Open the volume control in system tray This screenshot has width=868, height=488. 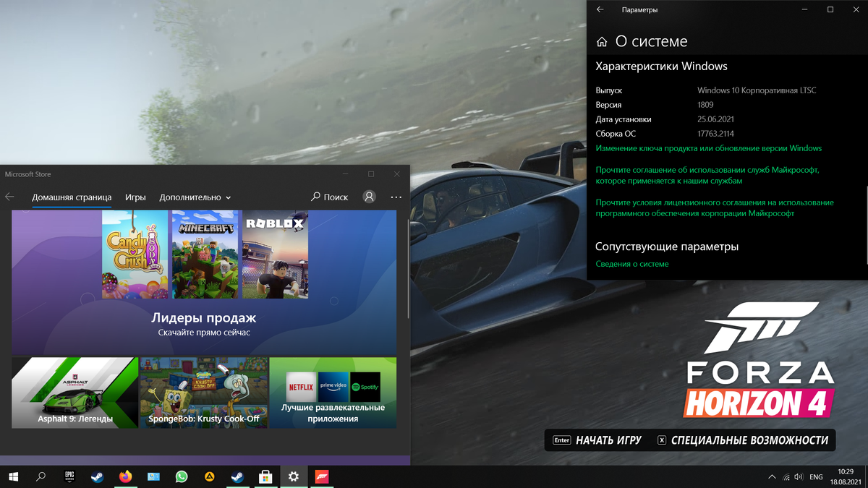[x=798, y=476]
